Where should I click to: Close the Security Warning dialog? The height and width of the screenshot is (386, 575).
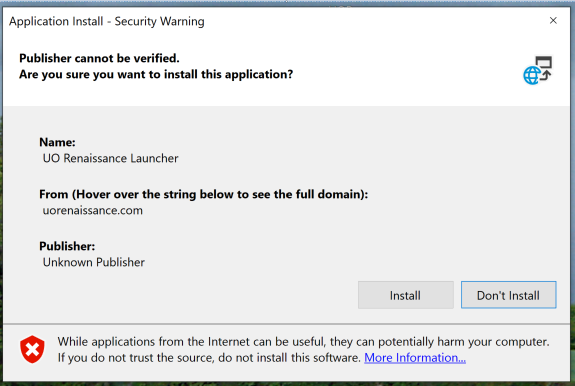coord(553,21)
